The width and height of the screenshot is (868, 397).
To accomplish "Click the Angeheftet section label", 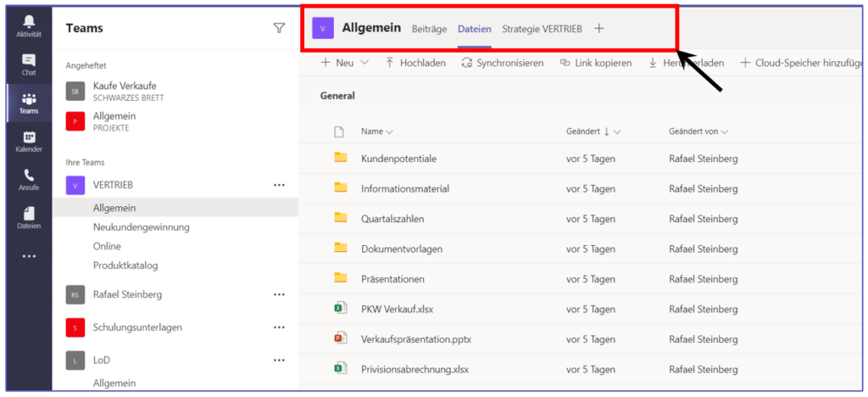I will point(86,65).
